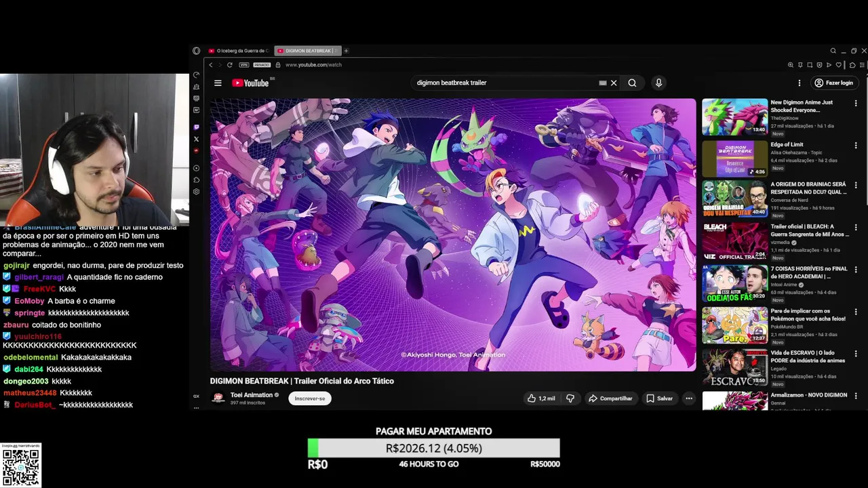Click the player arrow icon in toolbar
The image size is (868, 488).
[x=829, y=65]
